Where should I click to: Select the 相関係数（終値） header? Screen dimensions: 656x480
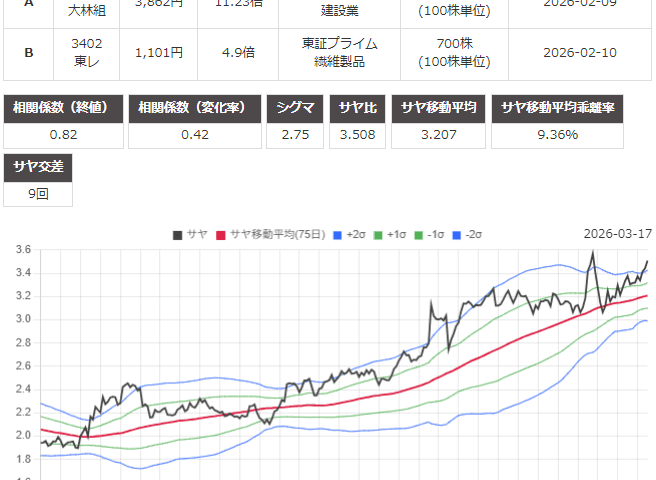pyautogui.click(x=64, y=109)
